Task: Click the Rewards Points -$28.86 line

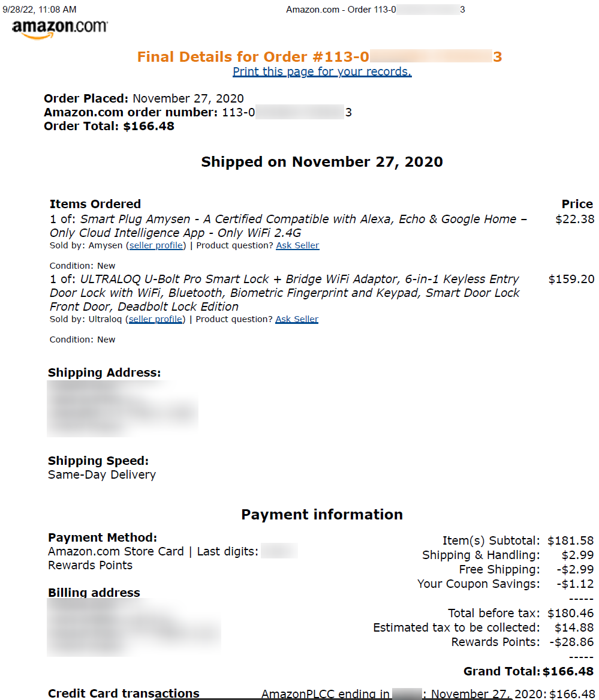Action: click(522, 642)
